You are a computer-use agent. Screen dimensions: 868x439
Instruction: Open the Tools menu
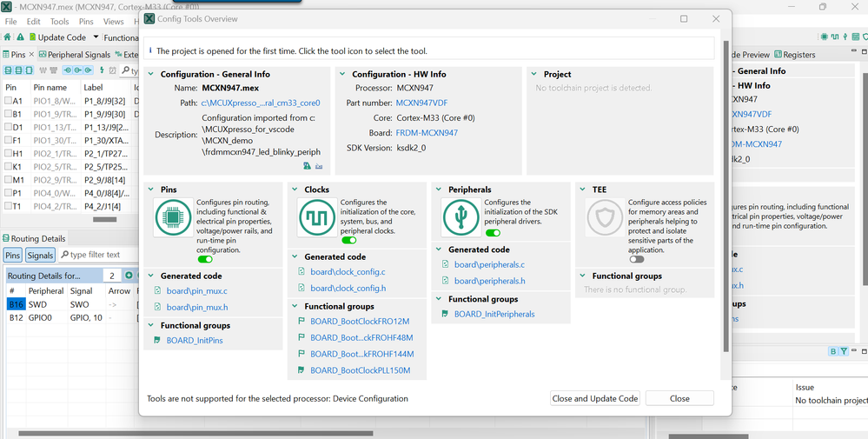coord(59,22)
